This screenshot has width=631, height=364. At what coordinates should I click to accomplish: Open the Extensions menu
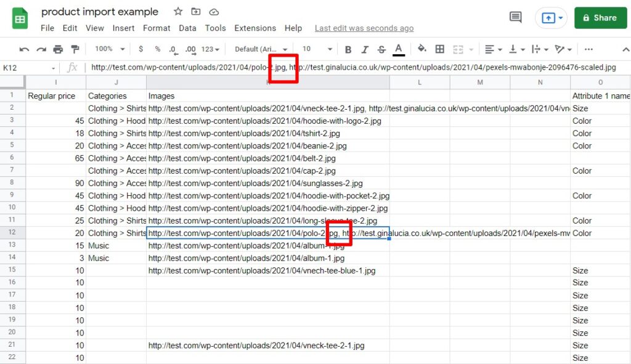(254, 28)
